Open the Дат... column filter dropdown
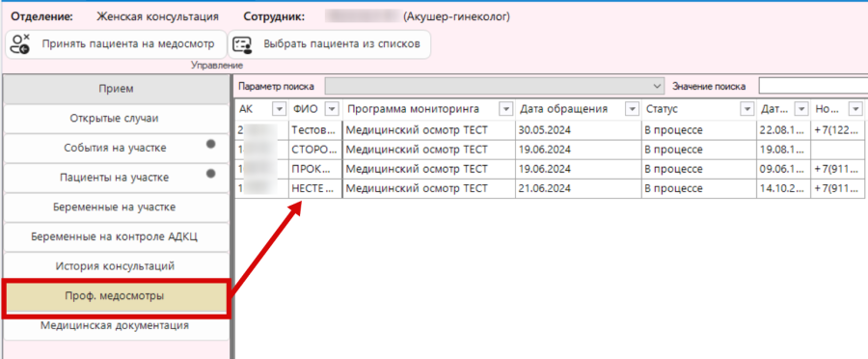This screenshot has height=359, width=868. (800, 109)
